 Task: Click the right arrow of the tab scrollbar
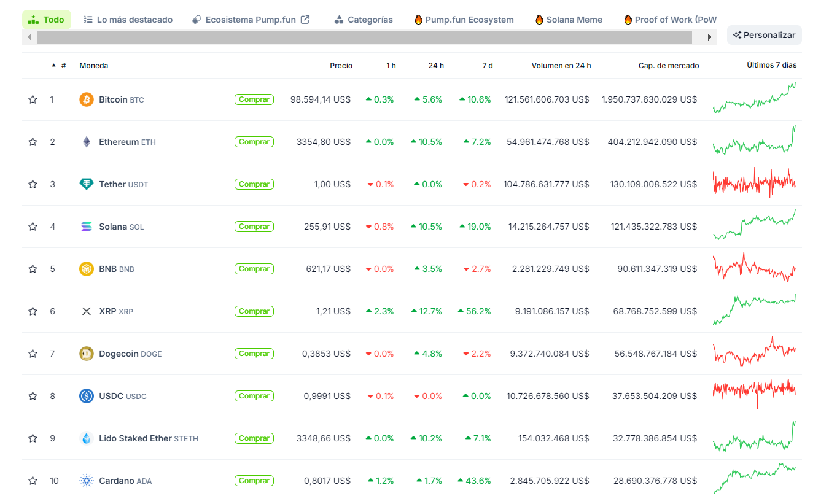[710, 37]
